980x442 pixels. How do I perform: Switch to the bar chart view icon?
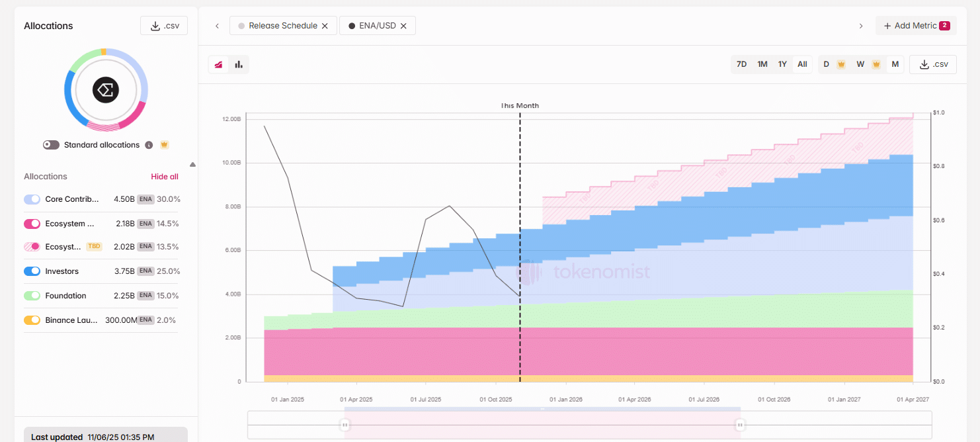239,64
